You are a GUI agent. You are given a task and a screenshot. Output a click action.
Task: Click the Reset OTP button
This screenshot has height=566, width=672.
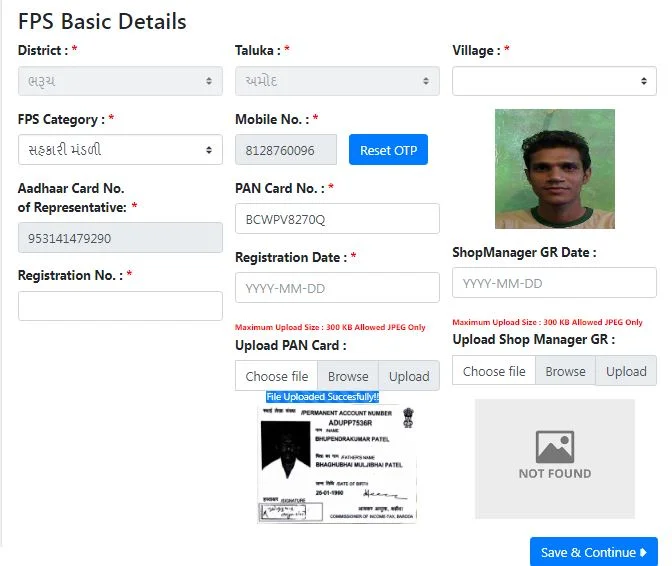click(388, 150)
